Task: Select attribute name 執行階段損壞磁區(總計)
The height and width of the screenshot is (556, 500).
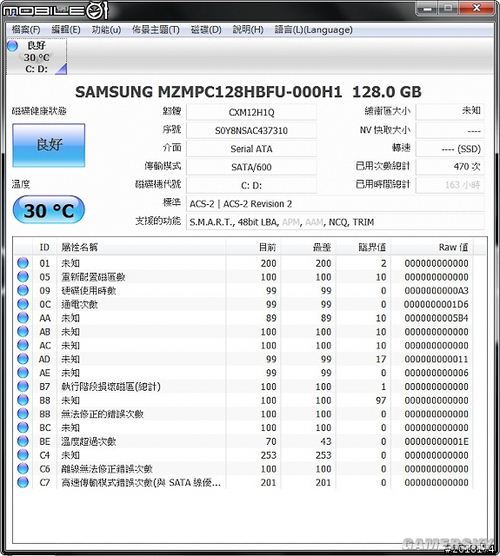Action: coord(111,387)
